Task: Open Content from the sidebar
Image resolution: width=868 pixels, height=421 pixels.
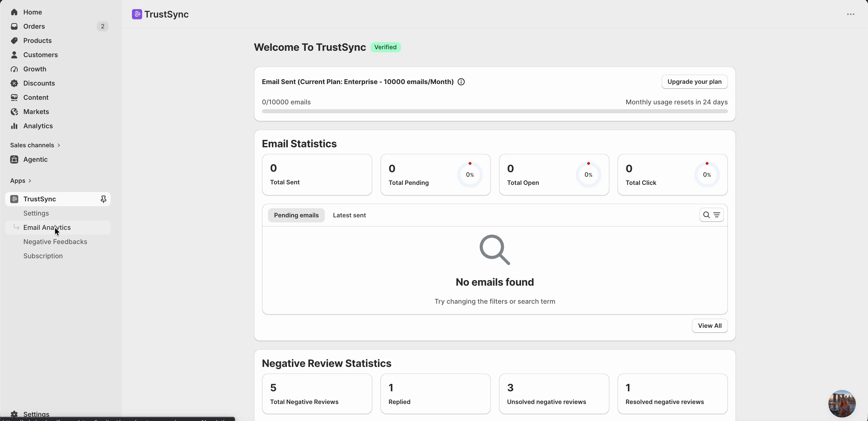Action: [36, 98]
